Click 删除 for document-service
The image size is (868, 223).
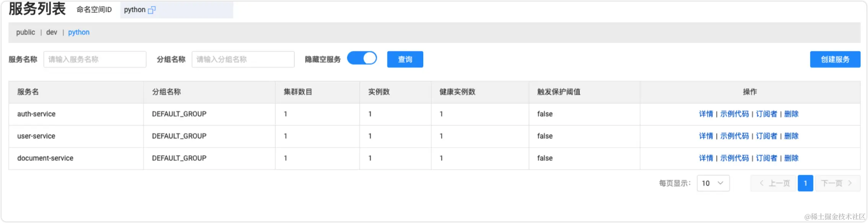[791, 158]
